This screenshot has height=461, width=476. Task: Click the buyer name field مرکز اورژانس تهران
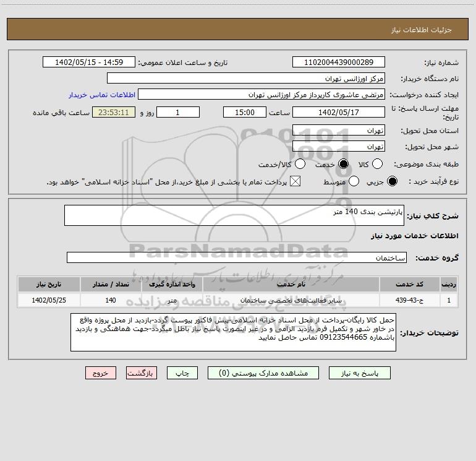pos(246,78)
